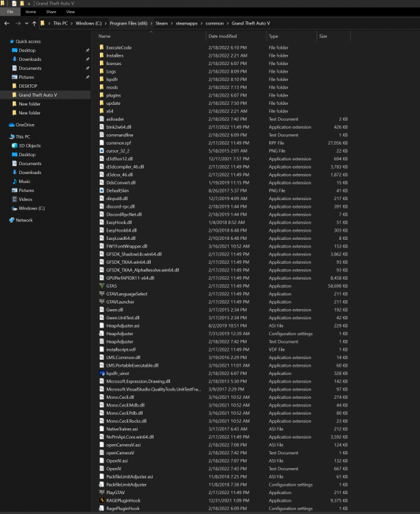Open the View ribbon tab
This screenshot has width=420, height=514.
(x=71, y=12)
